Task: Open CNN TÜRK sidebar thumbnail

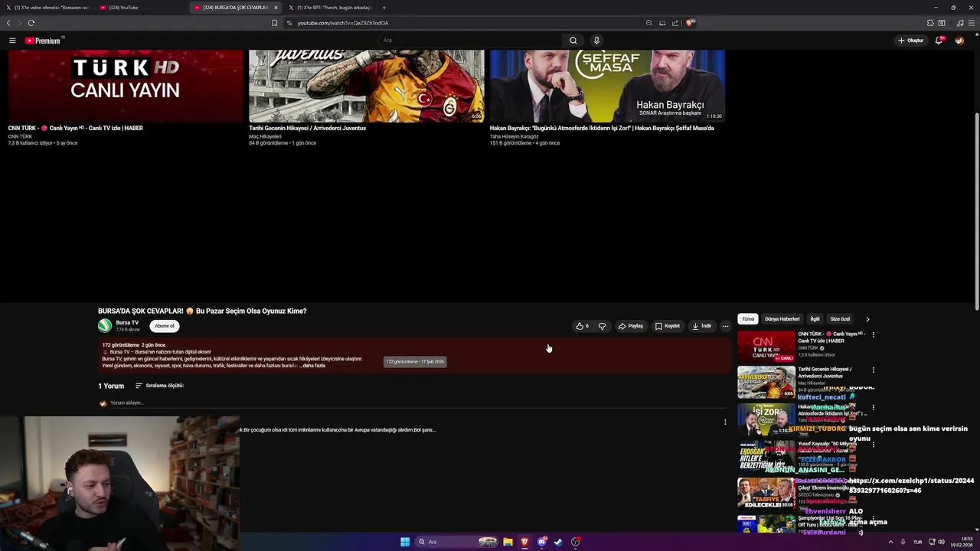Action: [766, 347]
